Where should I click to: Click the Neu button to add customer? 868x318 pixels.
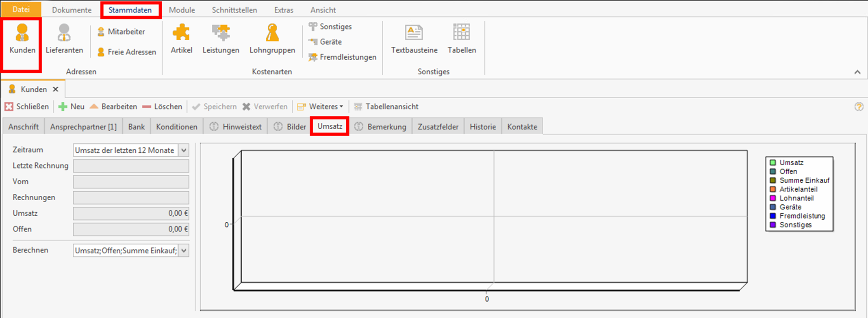click(x=72, y=107)
